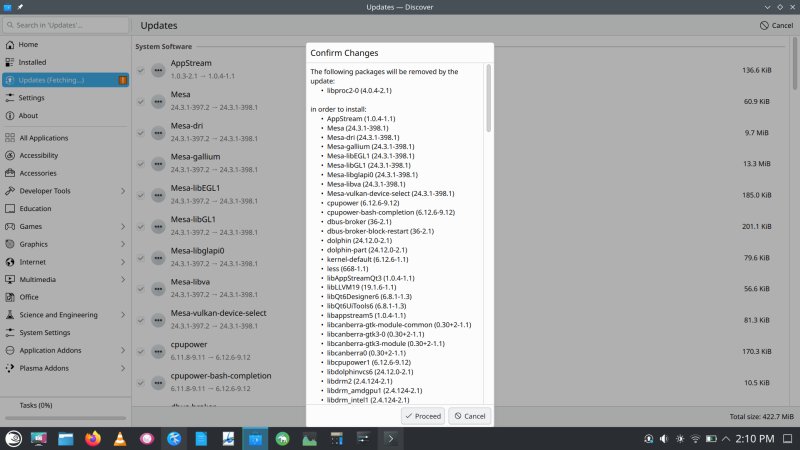Browse All Applications category
800x450 pixels.
pos(65,138)
